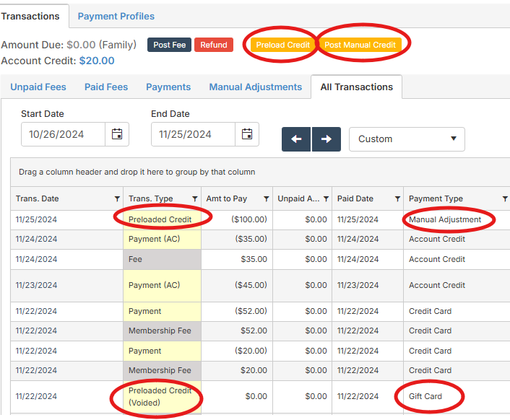510x420 pixels.
Task: Click the Post Manual Credit button
Action: click(x=360, y=45)
